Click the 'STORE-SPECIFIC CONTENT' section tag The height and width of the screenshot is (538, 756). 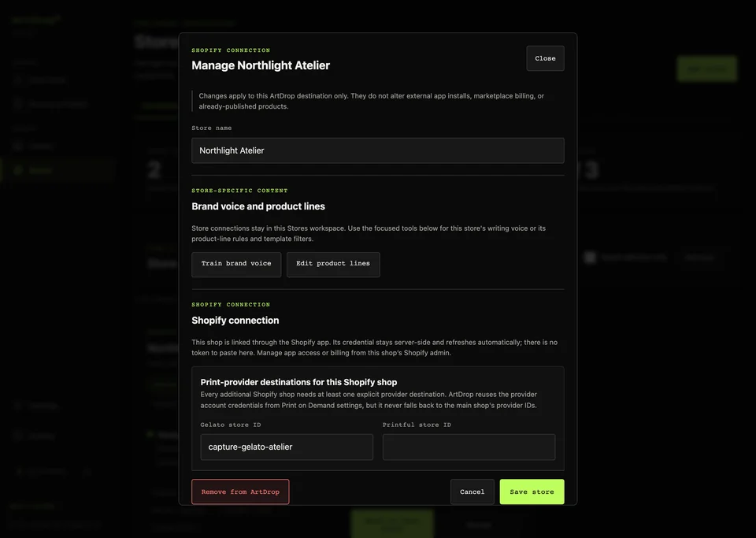click(x=239, y=191)
